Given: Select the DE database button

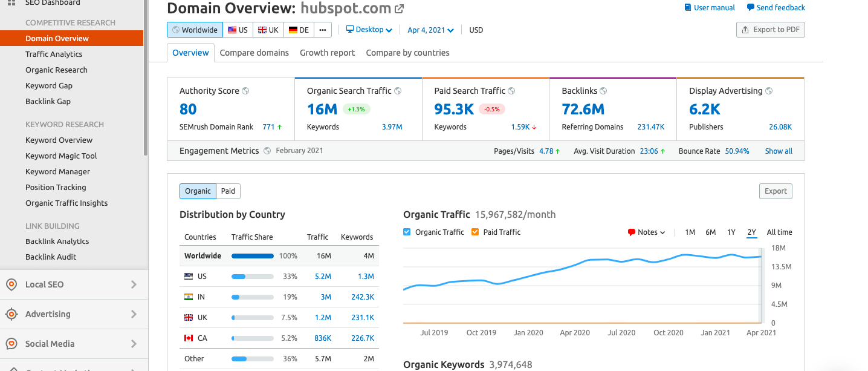Looking at the screenshot, I should coord(299,30).
